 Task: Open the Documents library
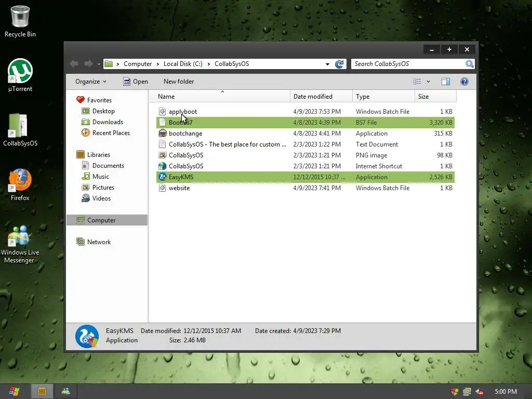click(x=108, y=166)
